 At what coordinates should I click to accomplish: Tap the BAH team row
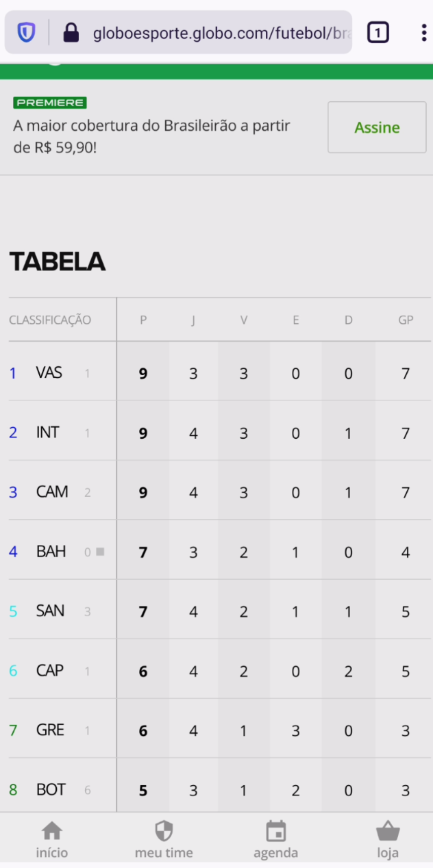[220, 552]
